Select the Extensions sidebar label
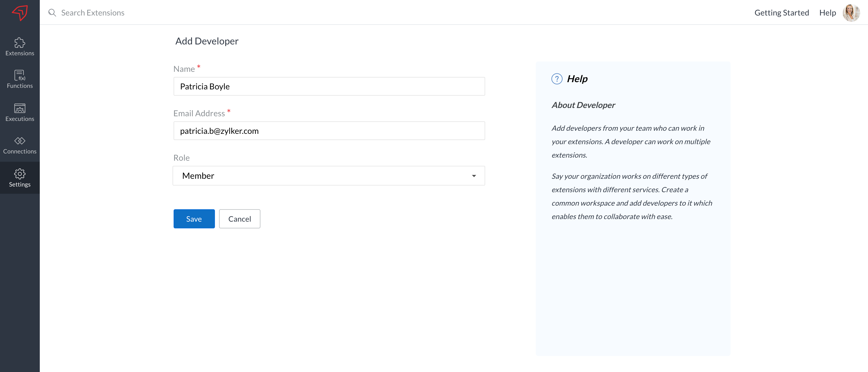This screenshot has height=372, width=868. point(20,53)
